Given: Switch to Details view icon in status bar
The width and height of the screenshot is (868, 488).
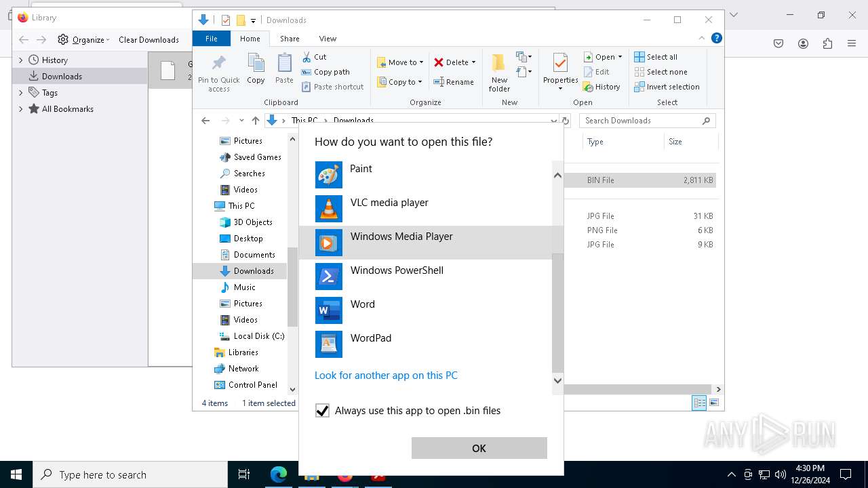Looking at the screenshot, I should [699, 403].
